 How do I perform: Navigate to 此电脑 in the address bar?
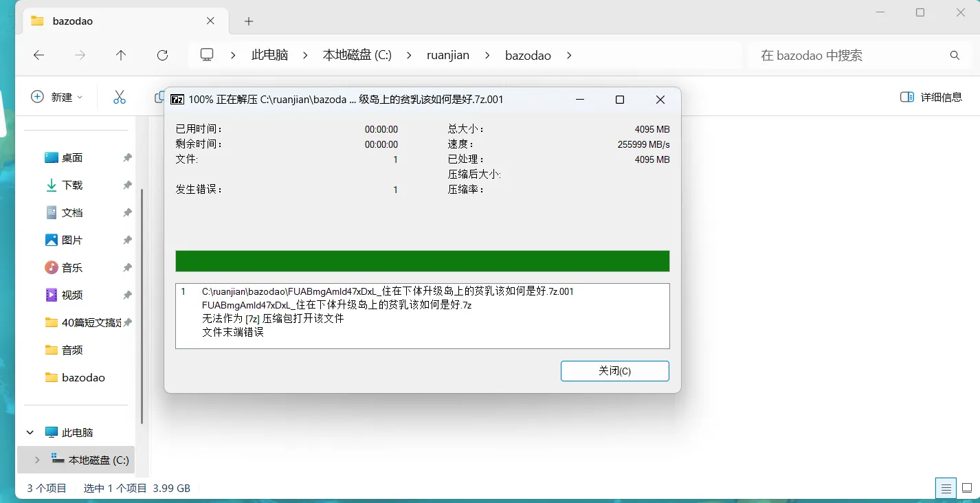(270, 56)
